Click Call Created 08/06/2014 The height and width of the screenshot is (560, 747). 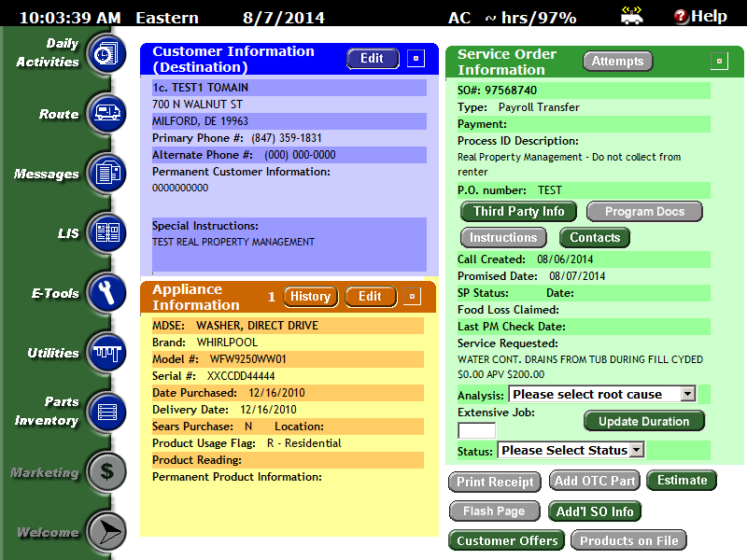[x=525, y=259]
